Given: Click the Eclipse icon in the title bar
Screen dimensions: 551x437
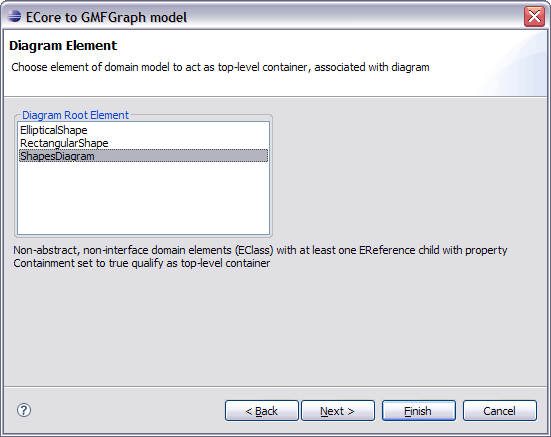Looking at the screenshot, I should (14, 16).
